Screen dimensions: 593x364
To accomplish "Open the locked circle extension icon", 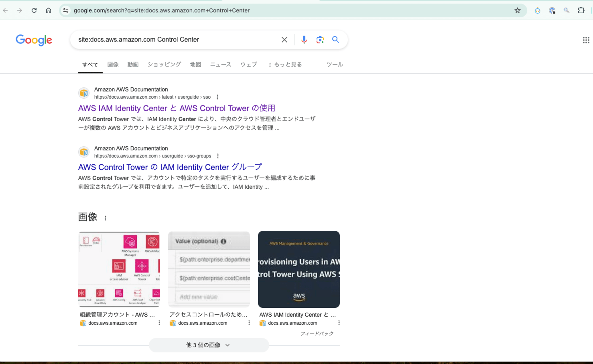I will coord(552,11).
